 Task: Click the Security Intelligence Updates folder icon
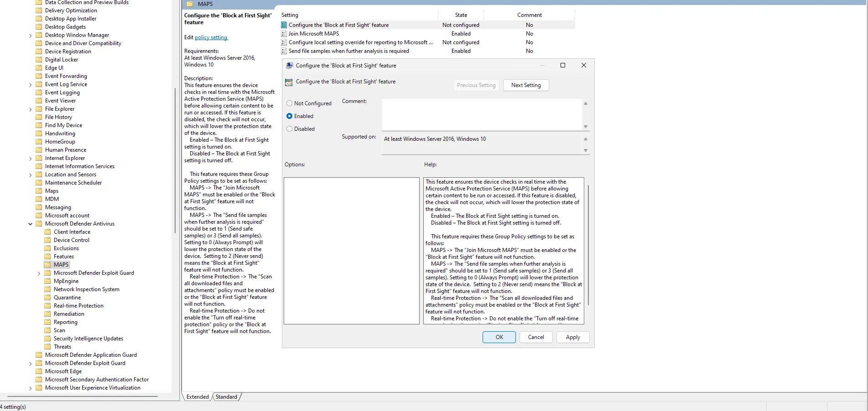(47, 339)
